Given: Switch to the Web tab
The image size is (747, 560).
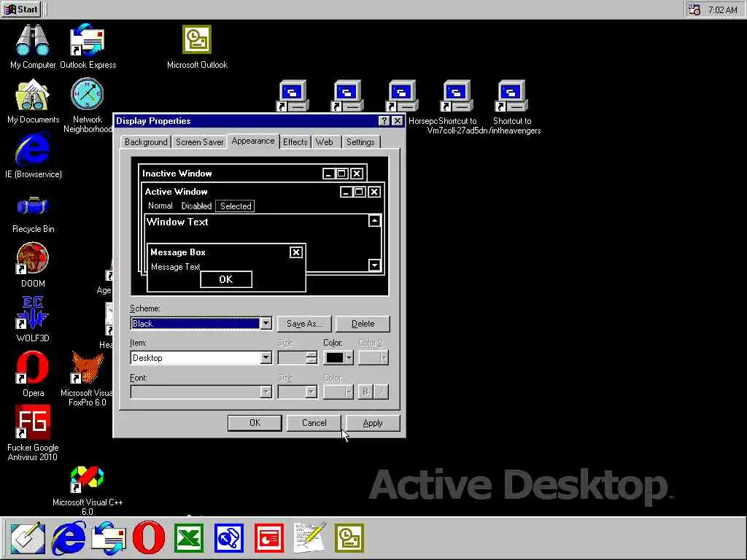Looking at the screenshot, I should (x=325, y=142).
